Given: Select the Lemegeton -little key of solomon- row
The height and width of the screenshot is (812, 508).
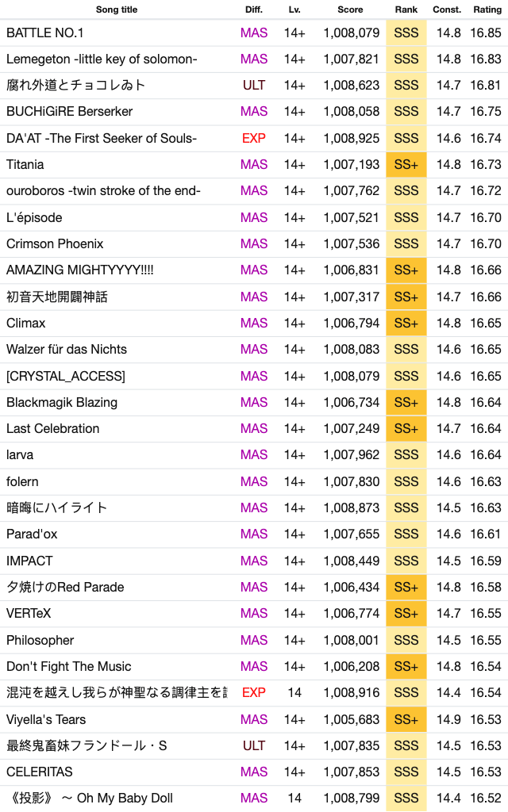Looking at the screenshot, I should point(254,59).
